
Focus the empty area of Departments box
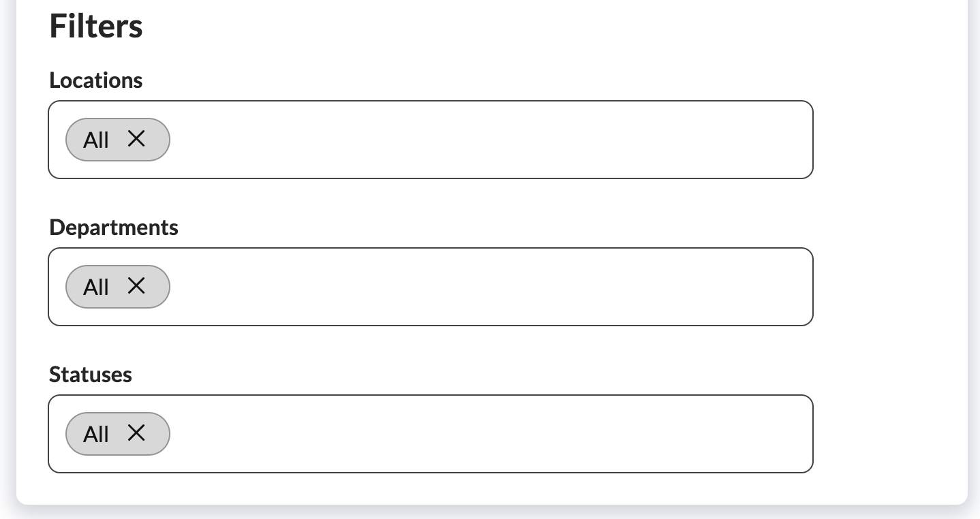tap(477, 287)
